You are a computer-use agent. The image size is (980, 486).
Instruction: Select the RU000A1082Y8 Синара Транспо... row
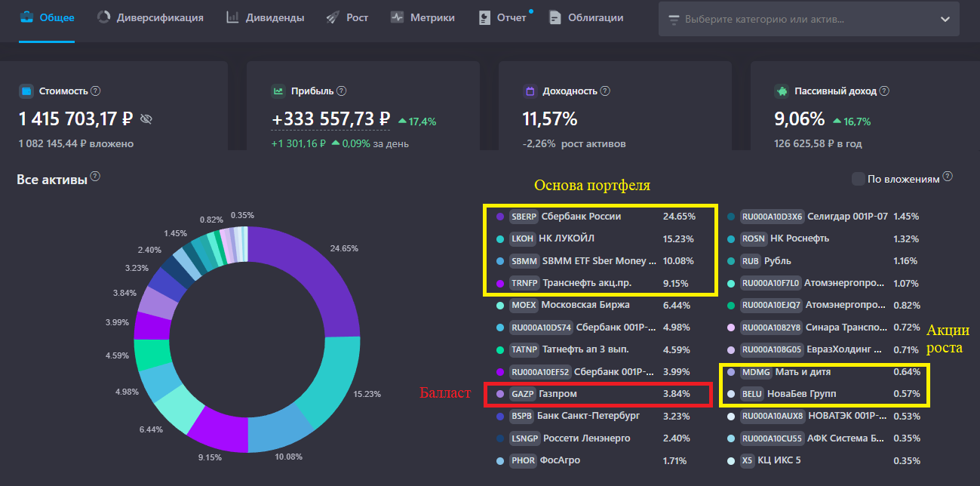(x=825, y=328)
